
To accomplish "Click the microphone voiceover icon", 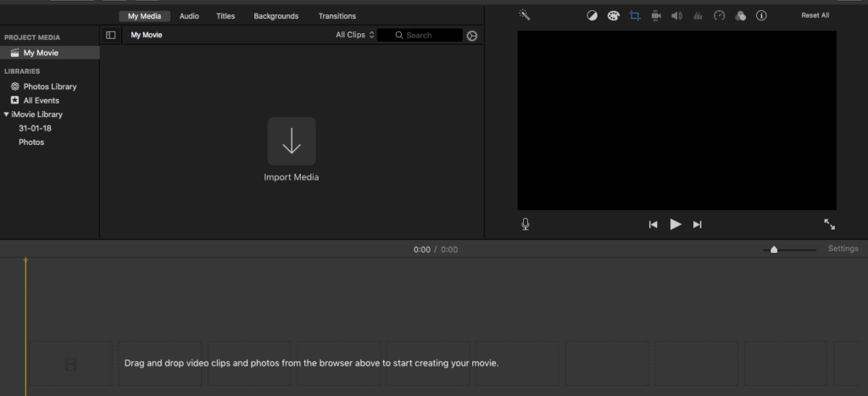I will click(x=526, y=224).
